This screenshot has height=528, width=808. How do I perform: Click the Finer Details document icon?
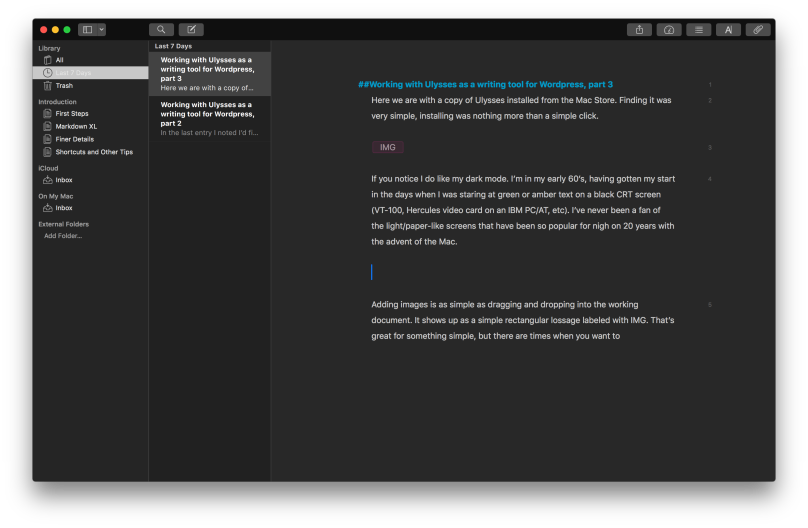point(47,139)
